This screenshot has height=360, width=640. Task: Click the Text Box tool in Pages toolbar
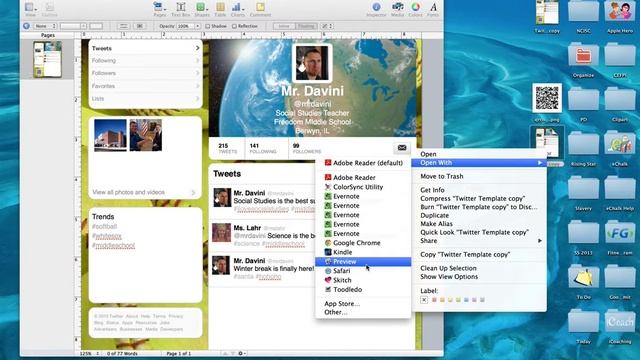point(180,9)
